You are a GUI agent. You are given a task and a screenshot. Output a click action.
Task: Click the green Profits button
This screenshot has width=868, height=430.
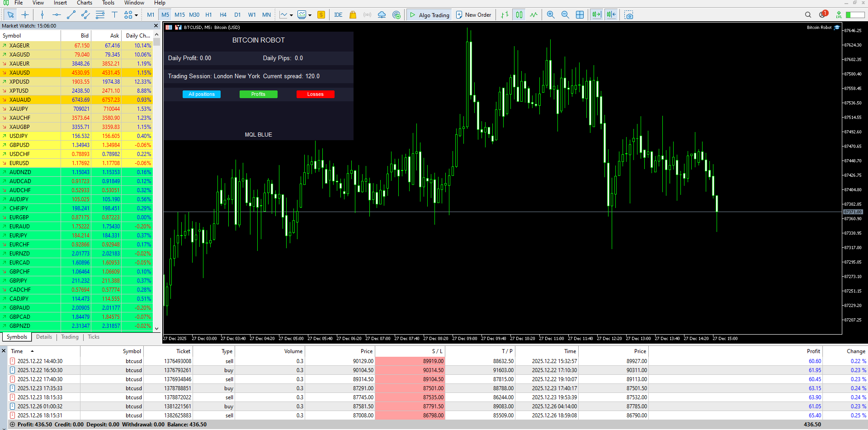259,94
